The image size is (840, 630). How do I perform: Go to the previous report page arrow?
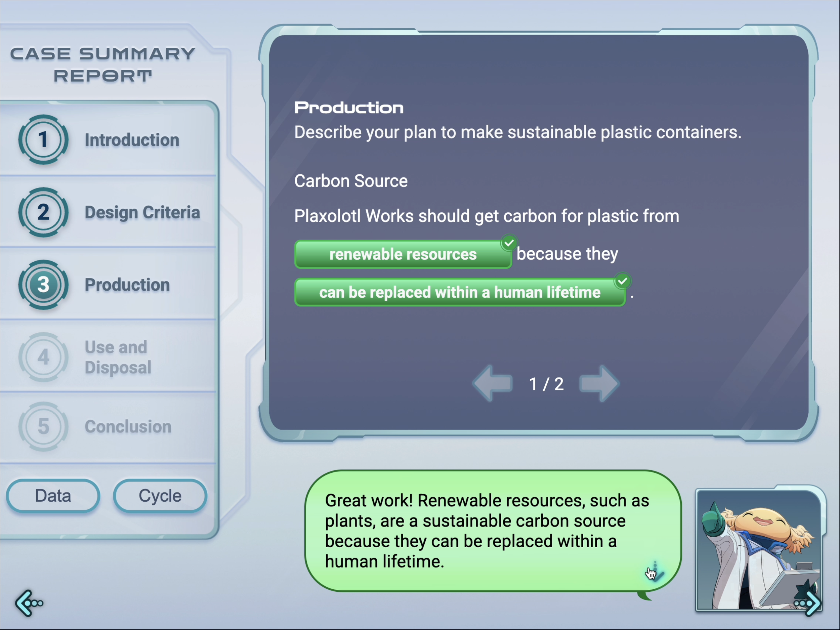[x=493, y=384]
